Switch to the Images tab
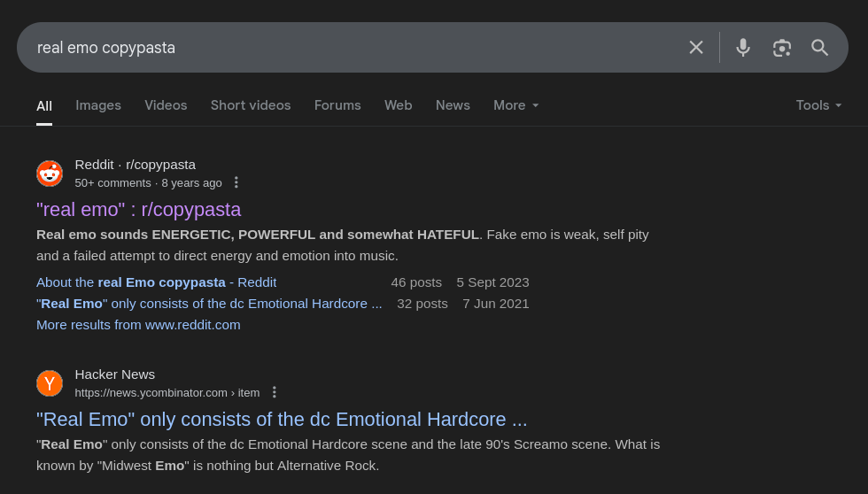The image size is (868, 494). (98, 105)
